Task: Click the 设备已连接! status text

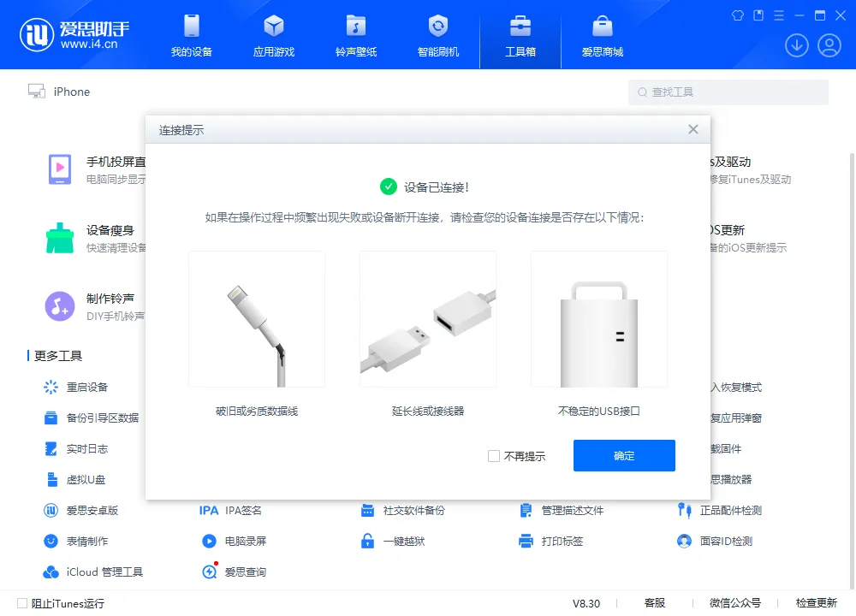Action: pyautogui.click(x=437, y=187)
